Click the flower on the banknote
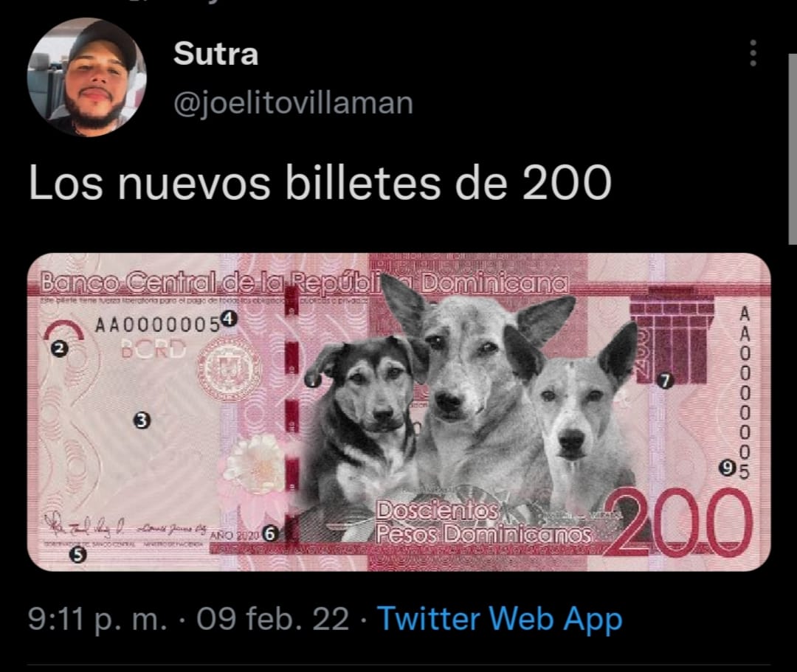The image size is (797, 672). click(x=255, y=465)
